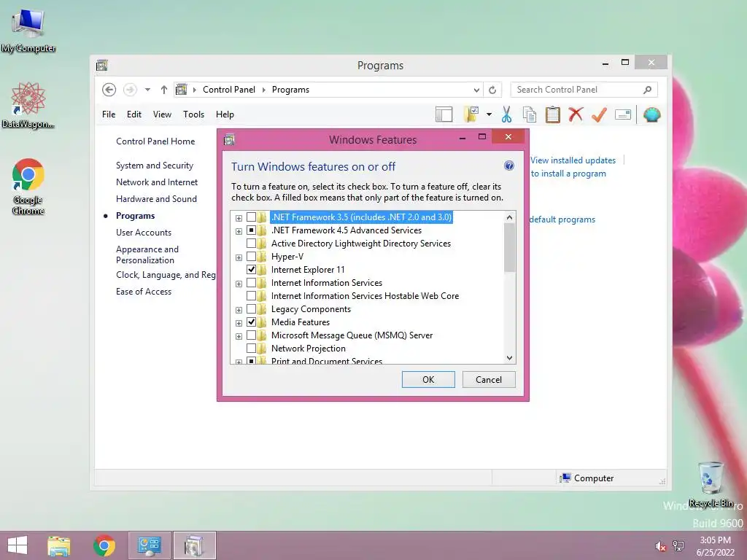Expand Media Features node
Image resolution: width=747 pixels, height=560 pixels.
239,323
